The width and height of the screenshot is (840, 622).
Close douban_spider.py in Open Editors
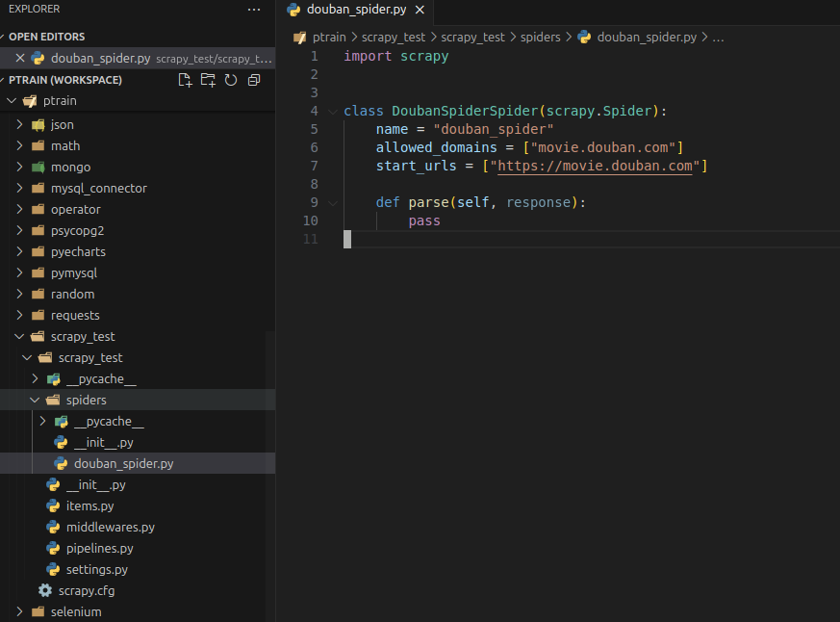(20, 58)
